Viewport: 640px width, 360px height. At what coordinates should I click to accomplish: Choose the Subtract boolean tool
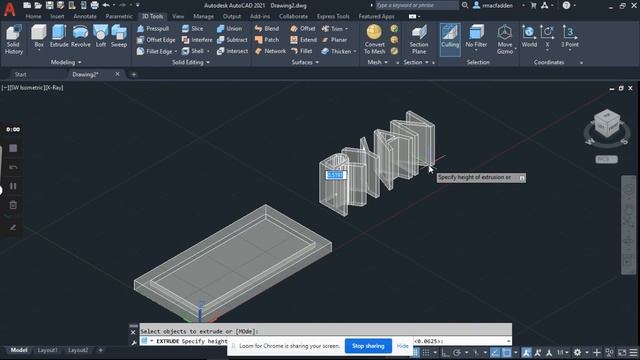click(232, 40)
